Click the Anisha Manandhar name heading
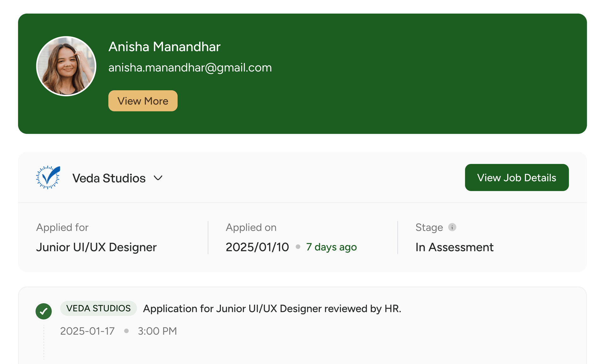The height and width of the screenshot is (364, 605). pyautogui.click(x=164, y=47)
